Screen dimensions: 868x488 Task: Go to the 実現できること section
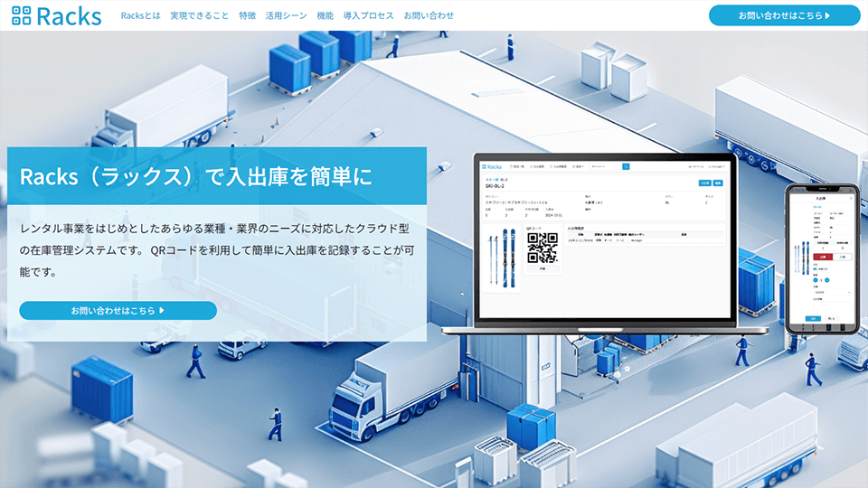click(x=200, y=16)
